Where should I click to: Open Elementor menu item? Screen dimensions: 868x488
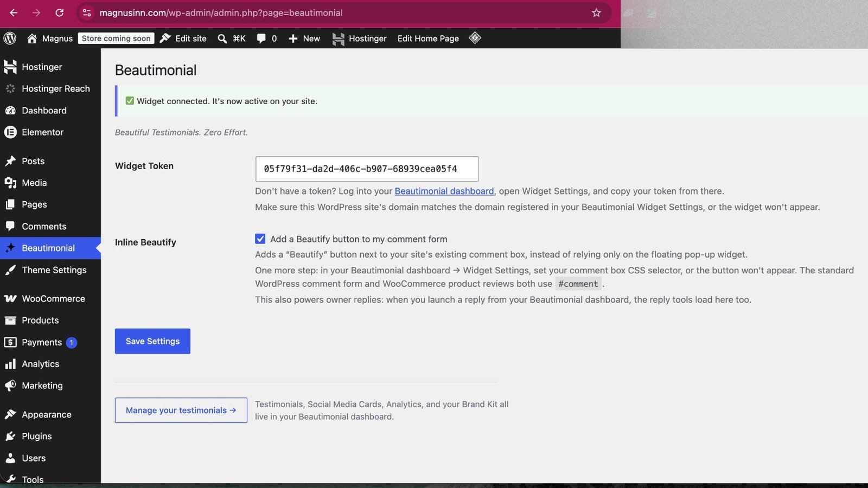pos(50,132)
